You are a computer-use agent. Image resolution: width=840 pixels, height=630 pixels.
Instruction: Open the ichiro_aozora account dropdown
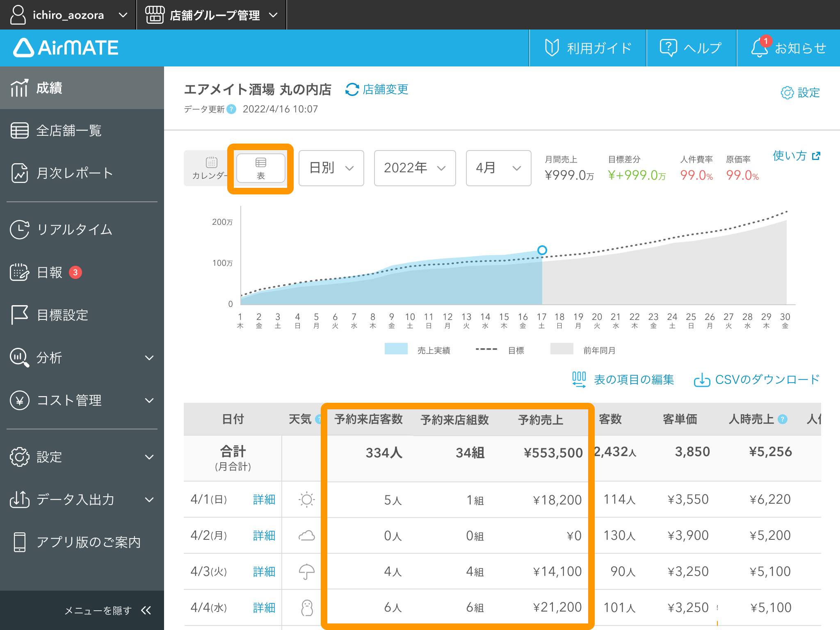tap(68, 15)
